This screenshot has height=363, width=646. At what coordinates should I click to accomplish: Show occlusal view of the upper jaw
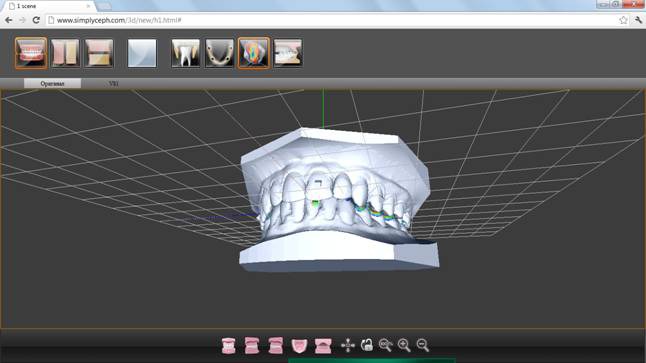(299, 345)
